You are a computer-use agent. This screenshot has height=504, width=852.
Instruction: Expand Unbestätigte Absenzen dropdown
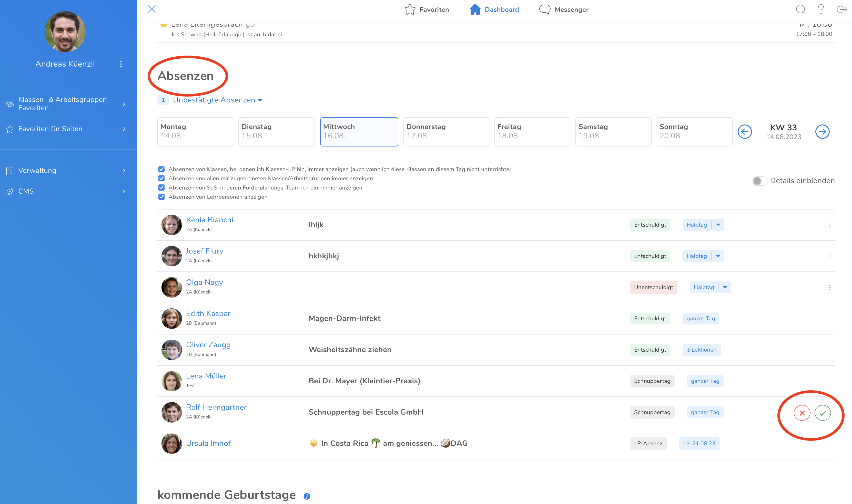coord(218,100)
